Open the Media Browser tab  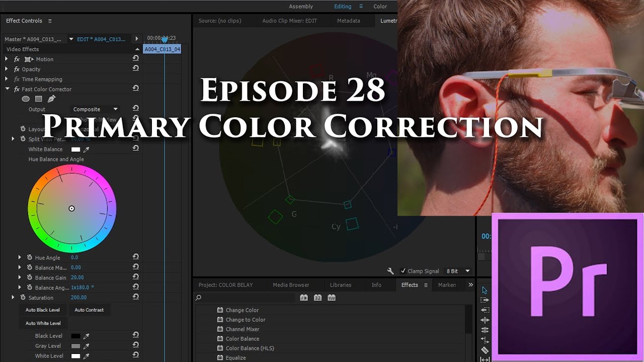coord(291,285)
